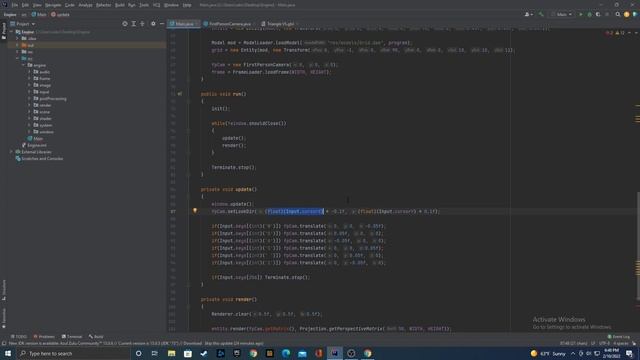
Task: Click the select opened file locate icon
Action: pos(125,24)
